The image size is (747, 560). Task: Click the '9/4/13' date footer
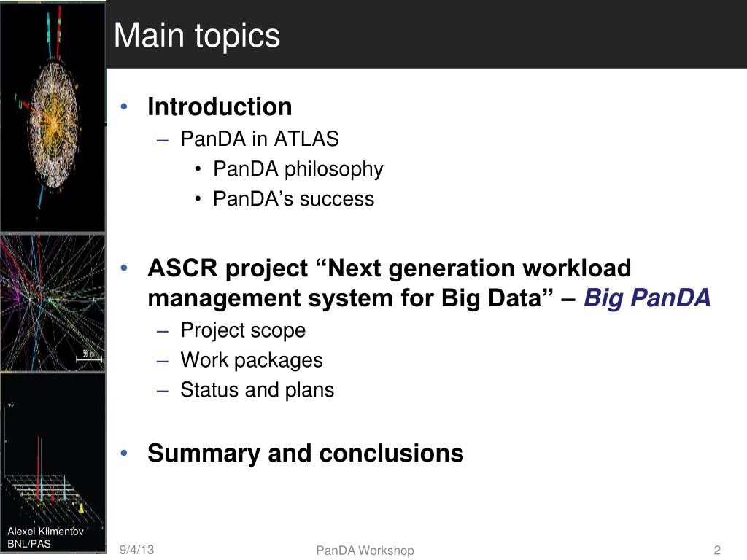pos(136,550)
